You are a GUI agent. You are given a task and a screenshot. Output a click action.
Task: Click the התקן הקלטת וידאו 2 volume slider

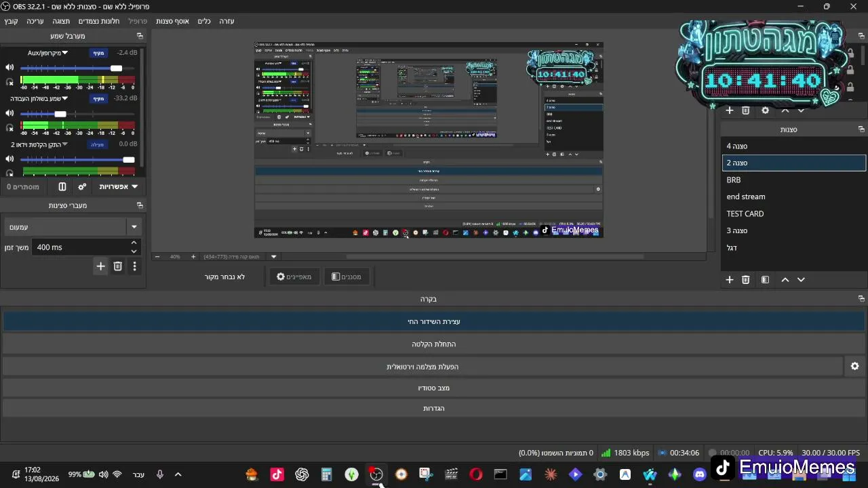click(x=77, y=160)
